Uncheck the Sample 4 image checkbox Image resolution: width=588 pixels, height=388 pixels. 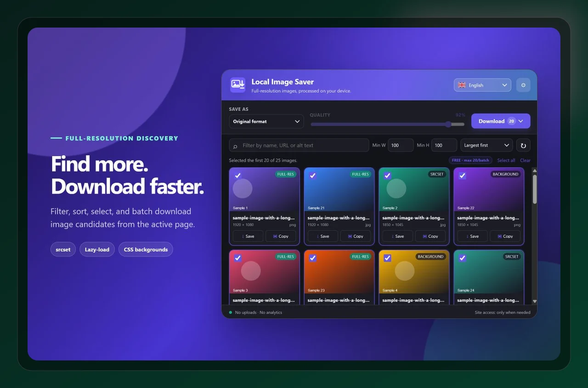(x=387, y=258)
